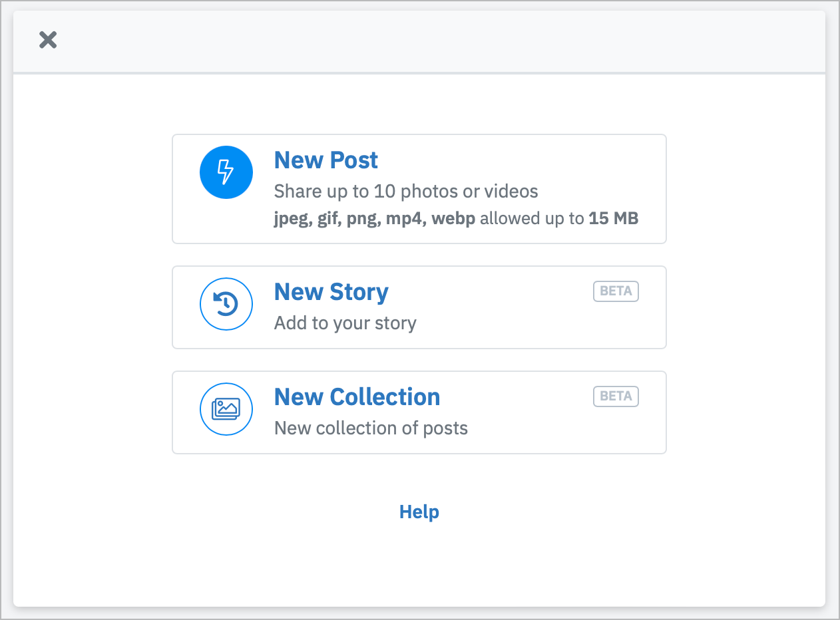Viewport: 840px width, 620px height.
Task: Click the BETA badge next to New Collection
Action: [x=616, y=396]
